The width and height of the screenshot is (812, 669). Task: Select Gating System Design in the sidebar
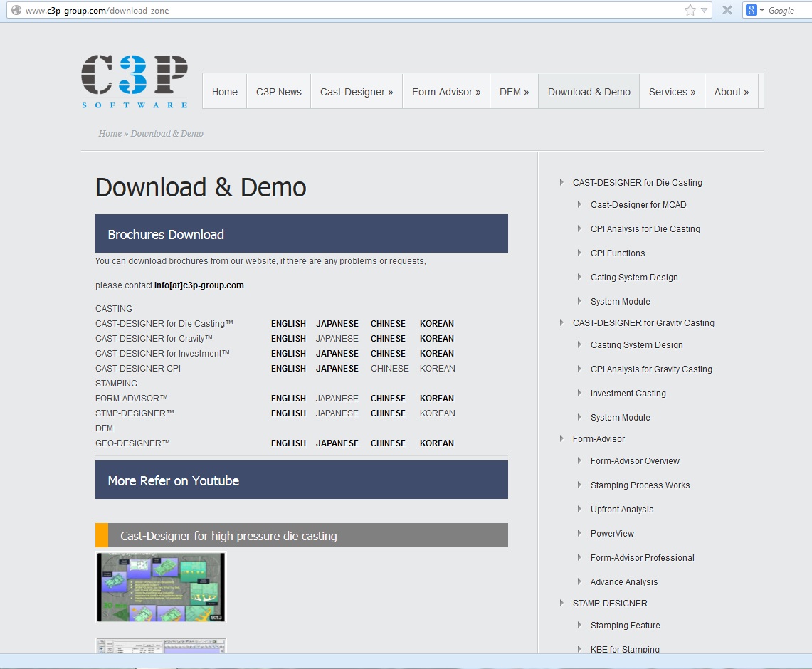click(634, 278)
